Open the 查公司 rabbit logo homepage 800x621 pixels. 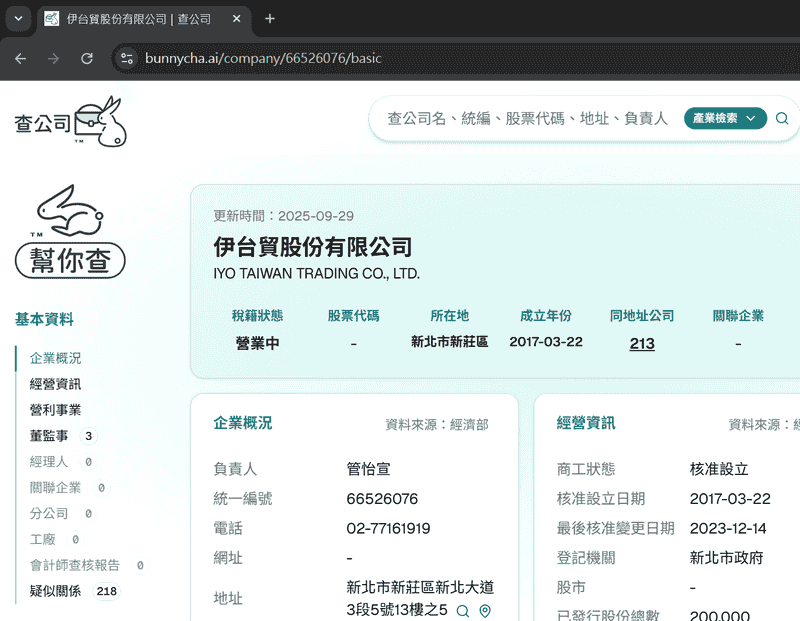pos(70,122)
